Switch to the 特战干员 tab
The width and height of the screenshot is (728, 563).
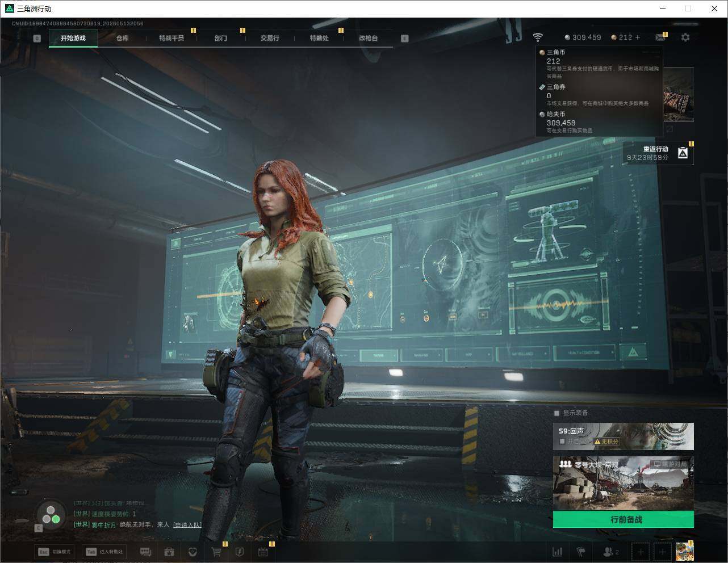(x=171, y=38)
